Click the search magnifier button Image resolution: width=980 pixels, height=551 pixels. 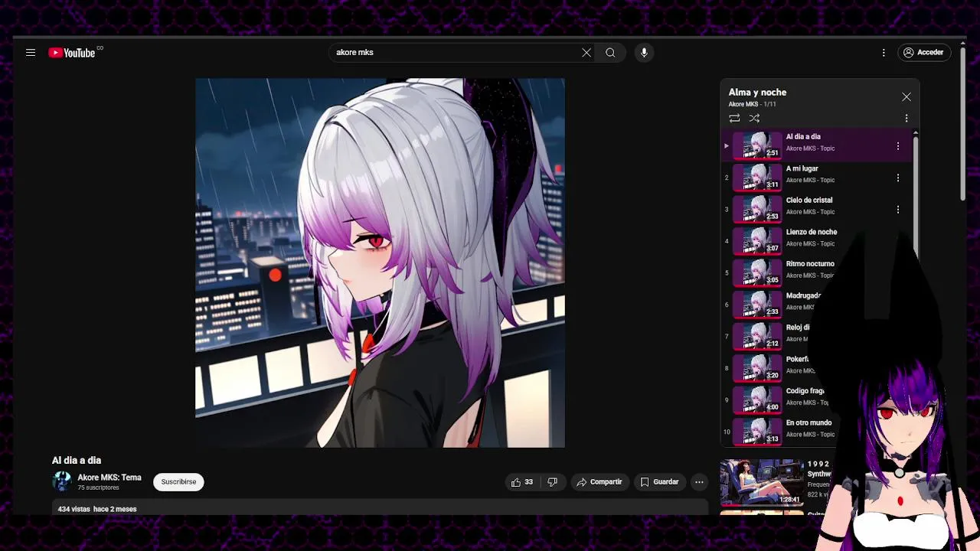click(610, 53)
